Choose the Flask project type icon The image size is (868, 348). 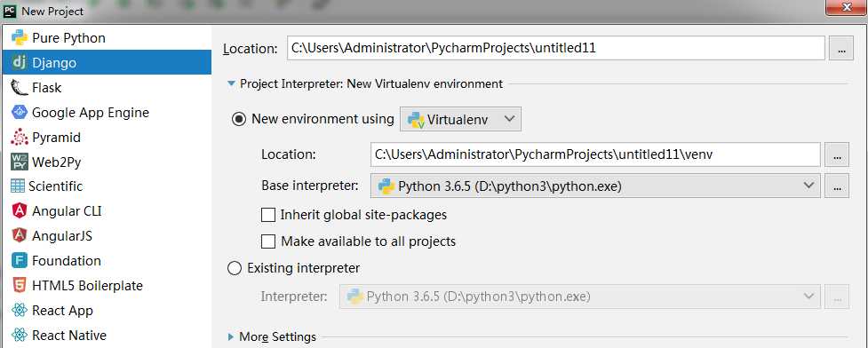pyautogui.click(x=20, y=87)
